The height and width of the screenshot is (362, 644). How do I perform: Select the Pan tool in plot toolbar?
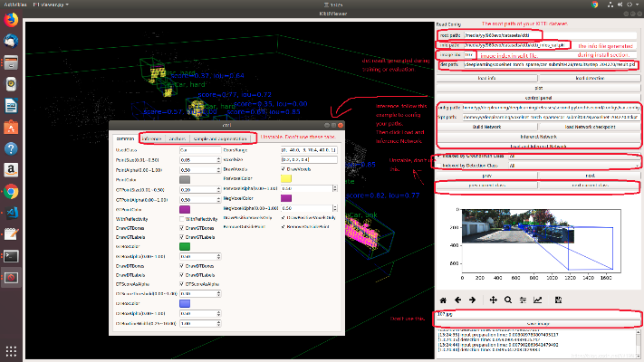click(493, 300)
